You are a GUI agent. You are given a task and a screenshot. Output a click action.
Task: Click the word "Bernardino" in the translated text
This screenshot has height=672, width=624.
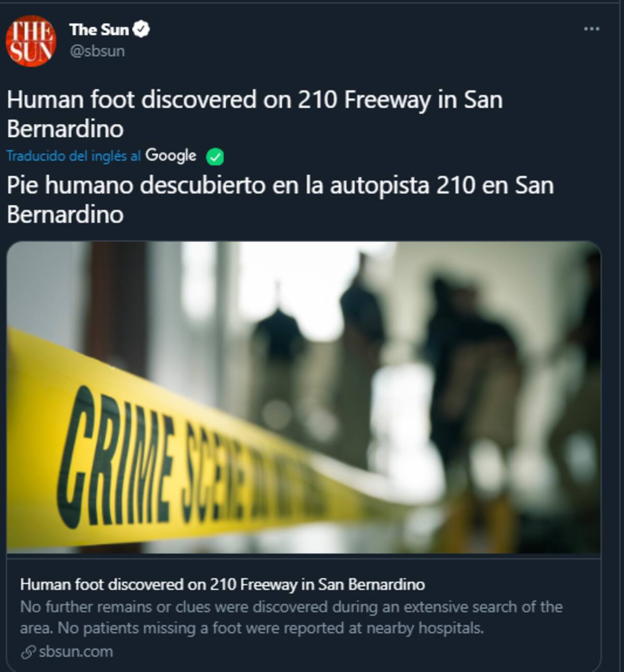65,214
